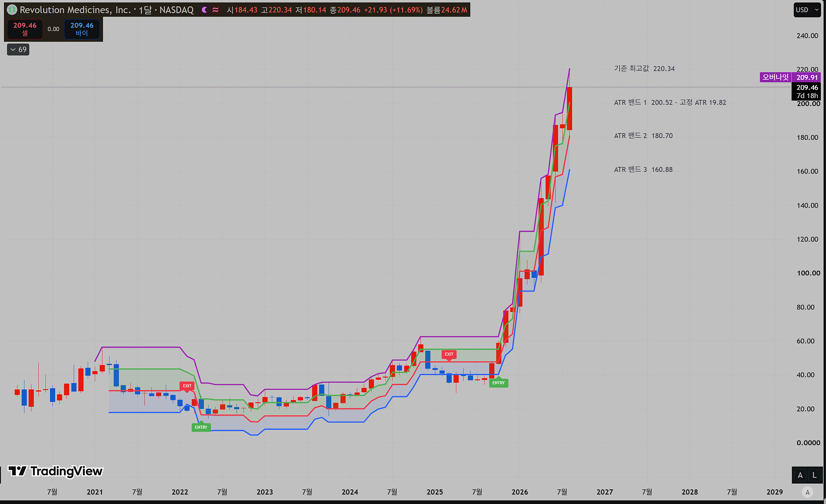Click the blue 209.46 바이 buy button
The height and width of the screenshot is (504, 826).
click(82, 29)
